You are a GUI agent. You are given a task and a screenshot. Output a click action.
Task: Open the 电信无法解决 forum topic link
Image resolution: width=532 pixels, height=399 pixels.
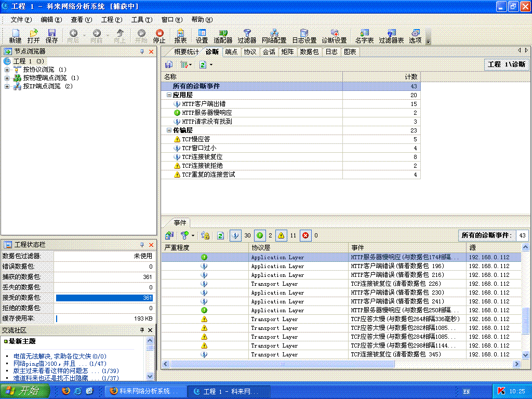pyautogui.click(x=52, y=356)
